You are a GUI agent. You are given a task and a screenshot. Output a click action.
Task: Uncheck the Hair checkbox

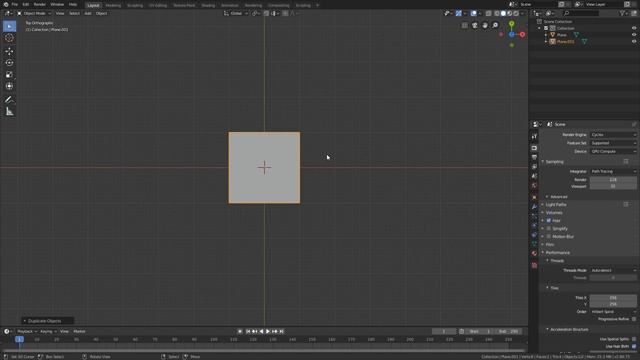pyautogui.click(x=549, y=220)
